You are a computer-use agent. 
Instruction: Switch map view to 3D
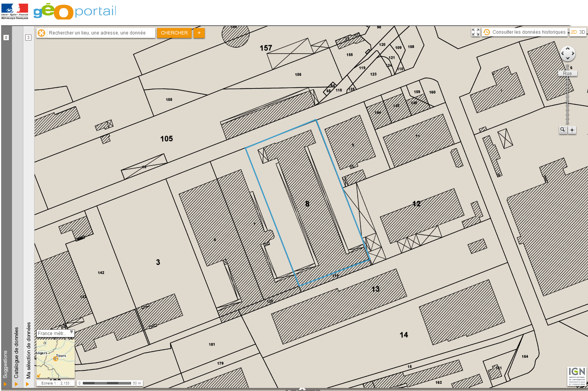point(582,32)
